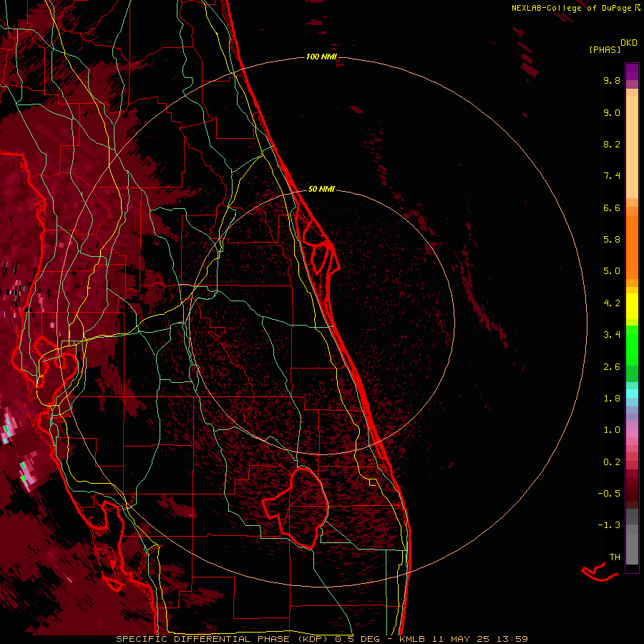Click the 13:59 timestamp
Screen dimensions: 644x644
(512, 639)
